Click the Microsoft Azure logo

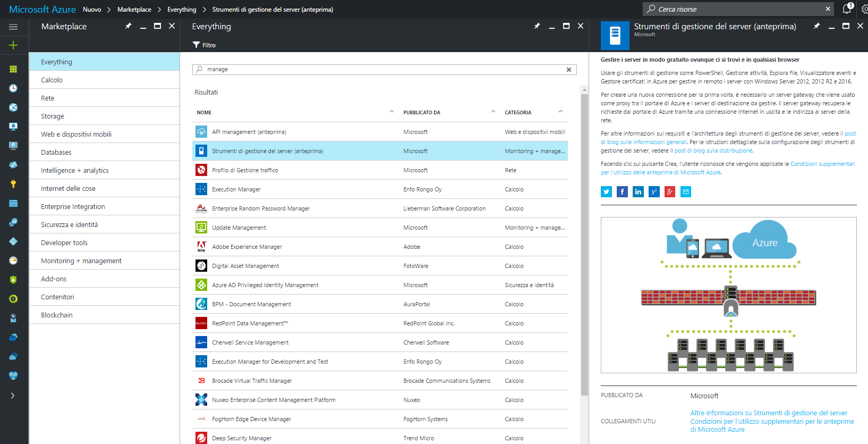click(42, 10)
